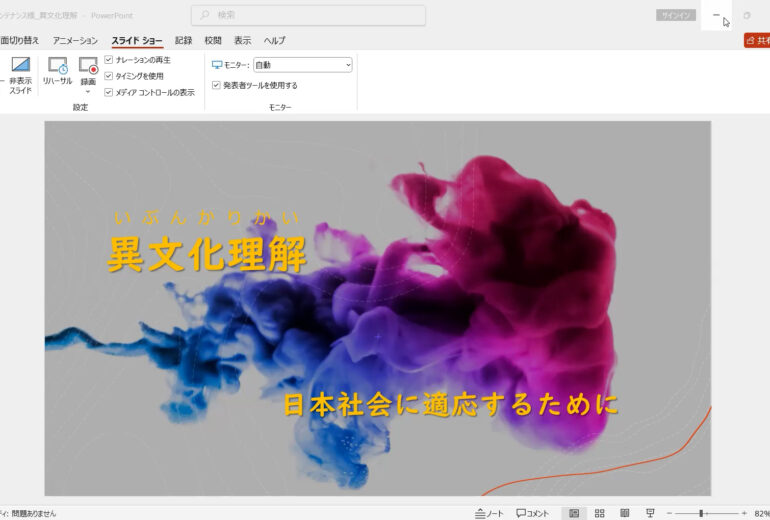Toggle Use Presenter View (発表者ツールを使用する)
The image size is (770, 520).
click(216, 85)
